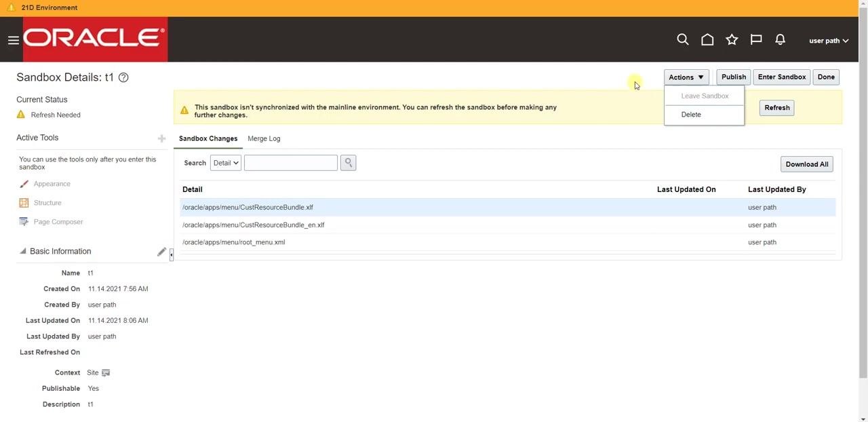Choose Delete from the Actions menu
This screenshot has width=868, height=422.
point(691,115)
